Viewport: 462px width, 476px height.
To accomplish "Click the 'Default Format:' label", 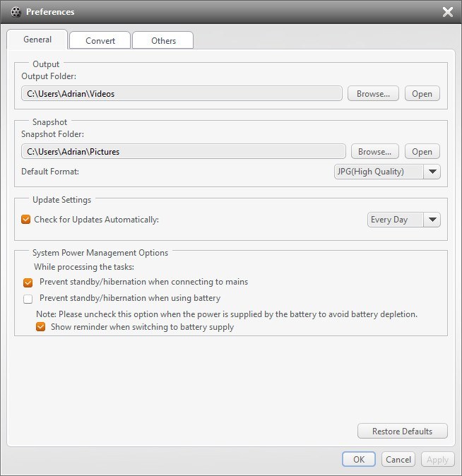I will click(x=50, y=172).
